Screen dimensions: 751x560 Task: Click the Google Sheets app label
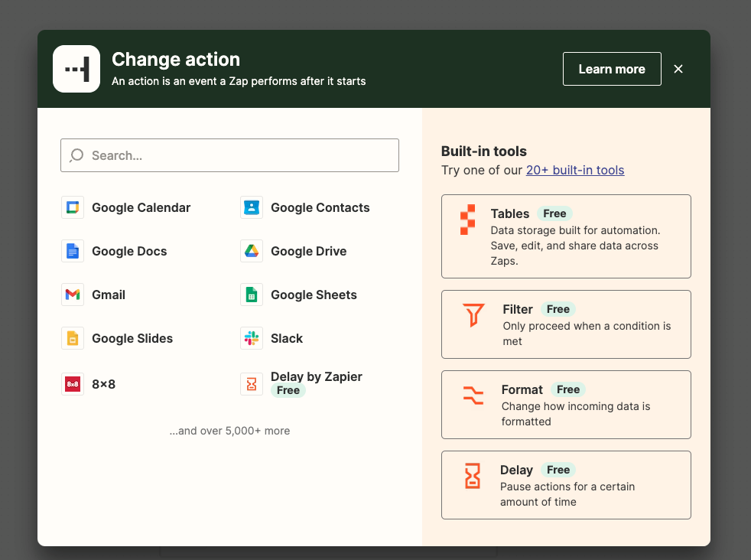click(314, 295)
